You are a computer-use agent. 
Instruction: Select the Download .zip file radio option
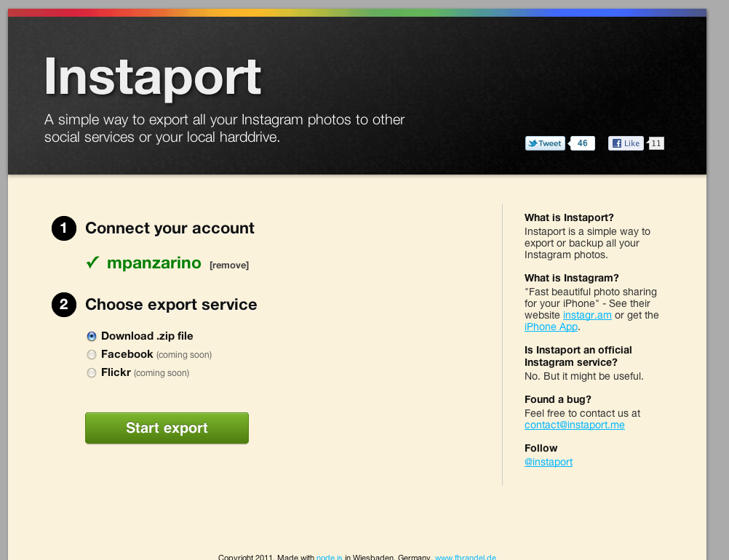92,336
